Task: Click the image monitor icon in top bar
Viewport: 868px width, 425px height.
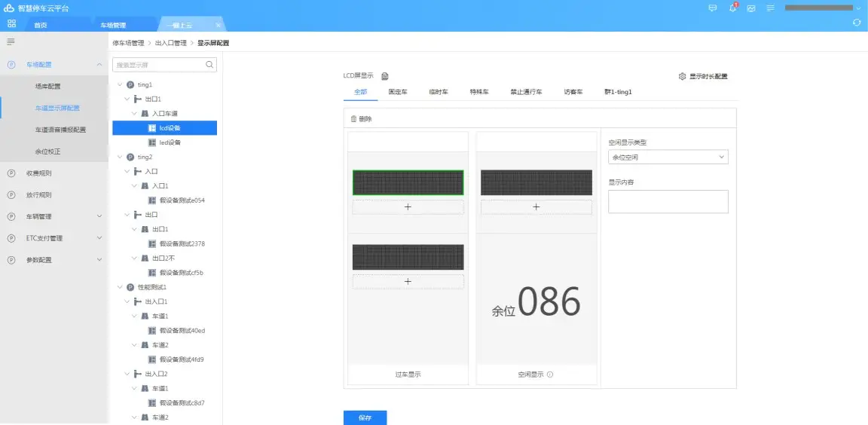Action: point(751,8)
